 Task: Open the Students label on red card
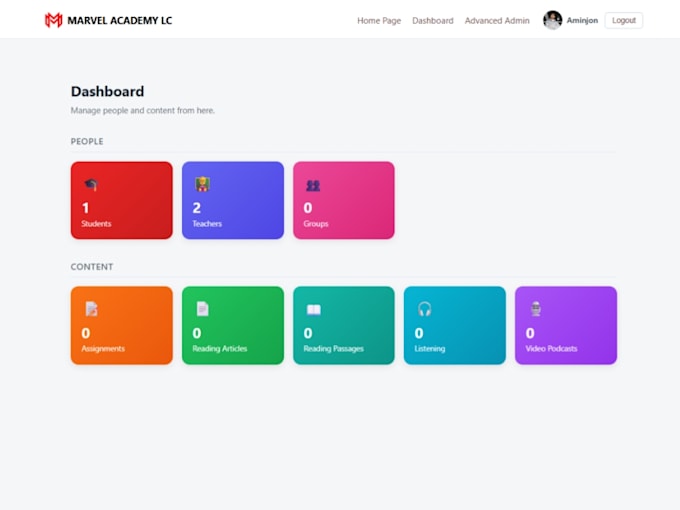96,224
